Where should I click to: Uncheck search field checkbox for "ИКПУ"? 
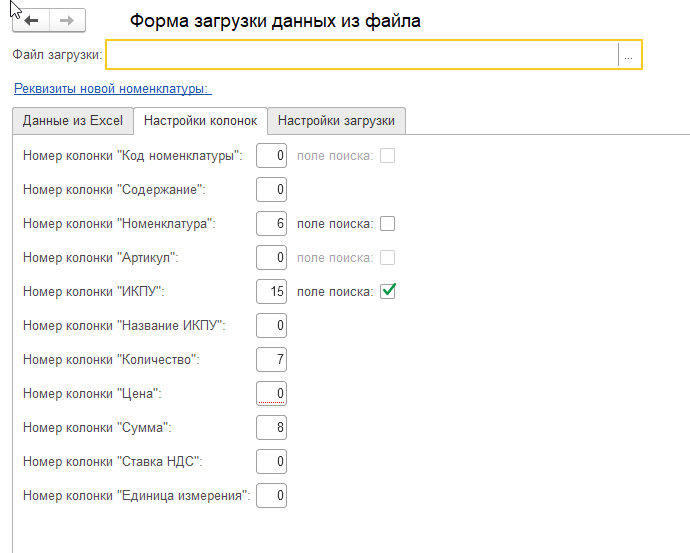388,291
